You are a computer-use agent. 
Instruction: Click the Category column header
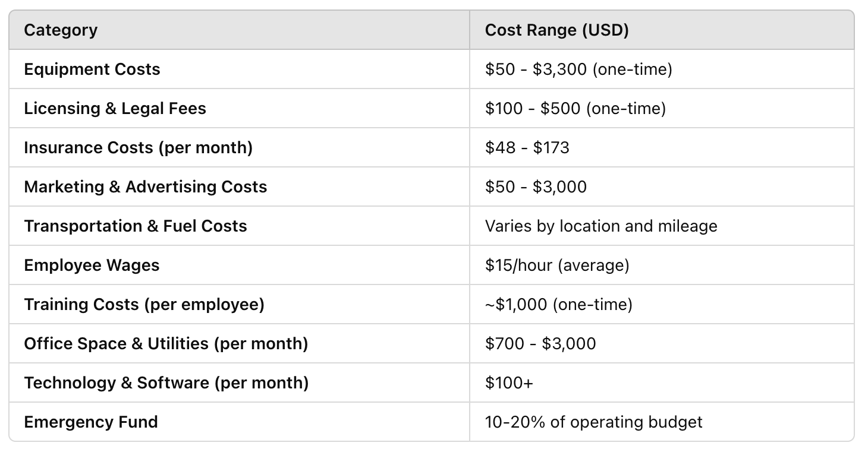coord(60,30)
